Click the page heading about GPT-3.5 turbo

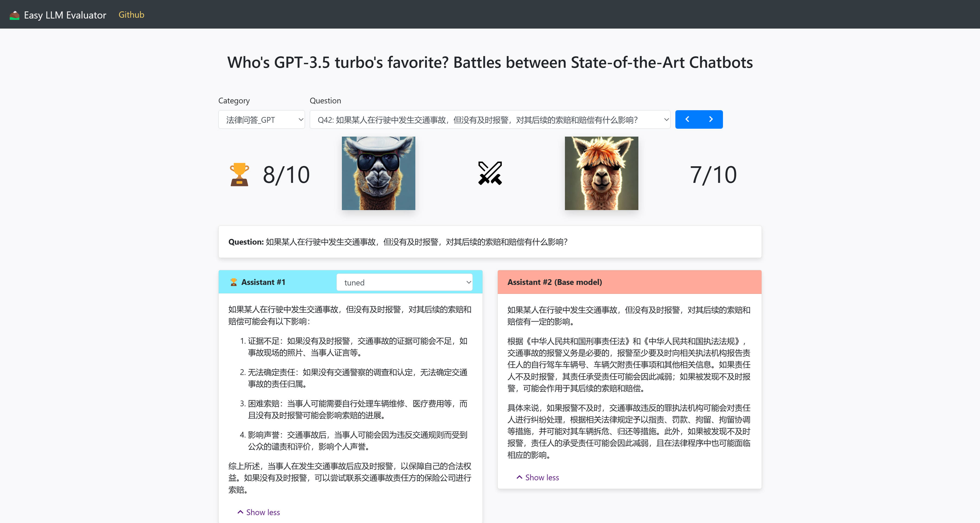point(490,62)
